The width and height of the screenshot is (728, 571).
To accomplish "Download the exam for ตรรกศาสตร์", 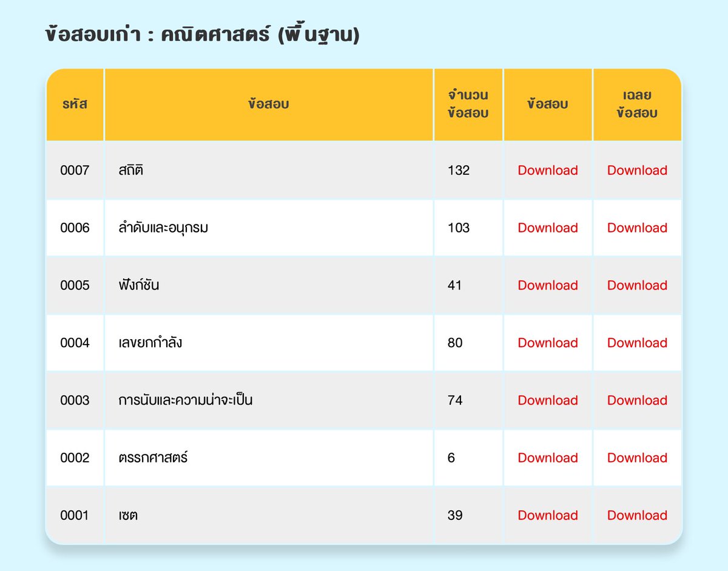I will coord(547,458).
